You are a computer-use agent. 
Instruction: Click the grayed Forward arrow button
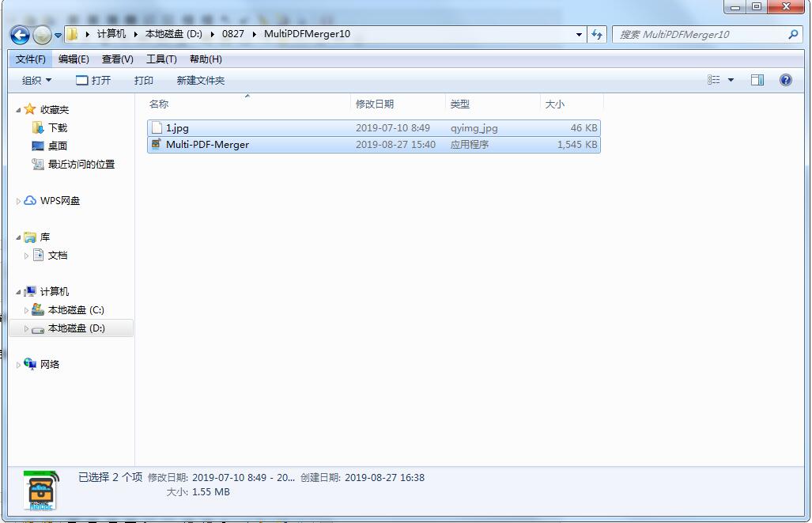point(43,36)
